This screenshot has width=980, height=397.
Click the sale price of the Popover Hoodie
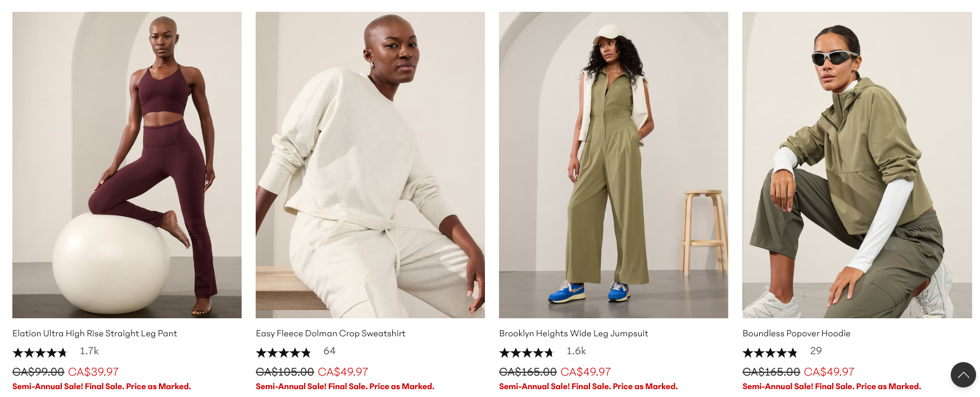[x=829, y=372]
